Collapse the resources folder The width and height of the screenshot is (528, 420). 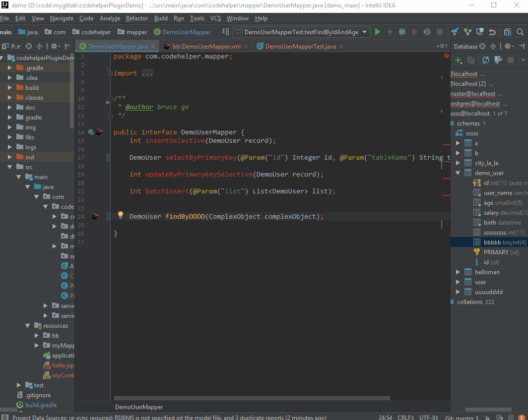(28, 326)
